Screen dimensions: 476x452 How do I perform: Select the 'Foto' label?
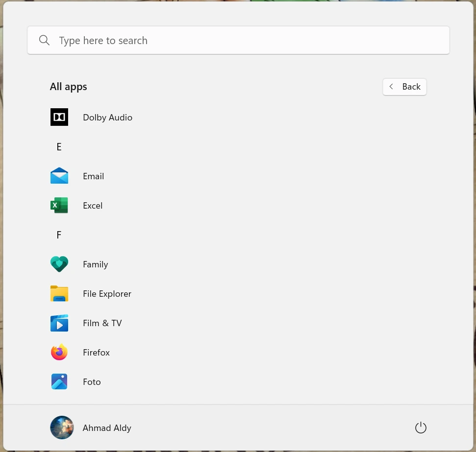point(92,382)
